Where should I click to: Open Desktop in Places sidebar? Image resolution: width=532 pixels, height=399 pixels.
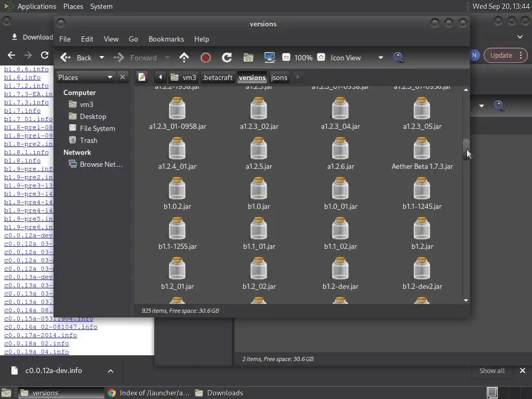[x=87, y=116]
